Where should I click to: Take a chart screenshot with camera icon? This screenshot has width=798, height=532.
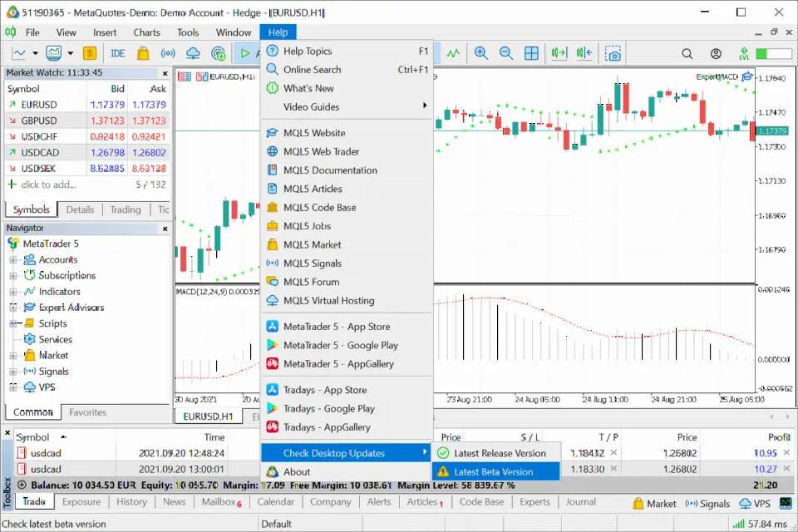tap(613, 53)
